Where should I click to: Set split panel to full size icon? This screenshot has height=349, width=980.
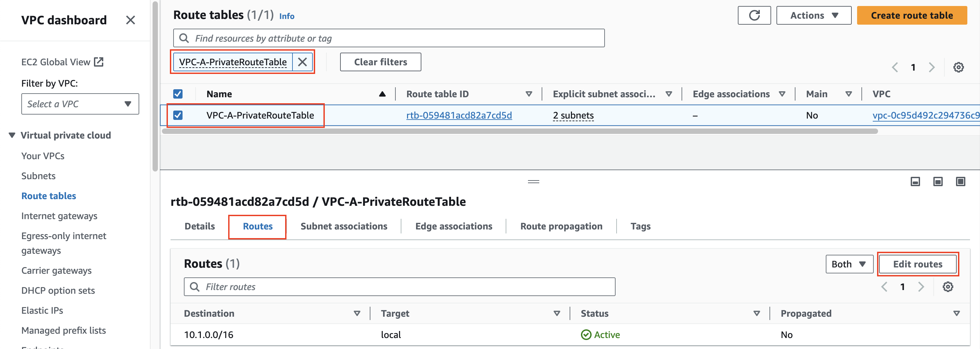(x=961, y=181)
